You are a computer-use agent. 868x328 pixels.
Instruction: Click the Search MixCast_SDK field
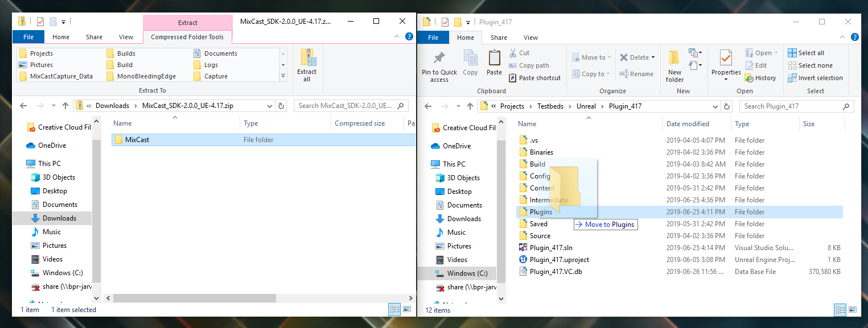tap(351, 106)
